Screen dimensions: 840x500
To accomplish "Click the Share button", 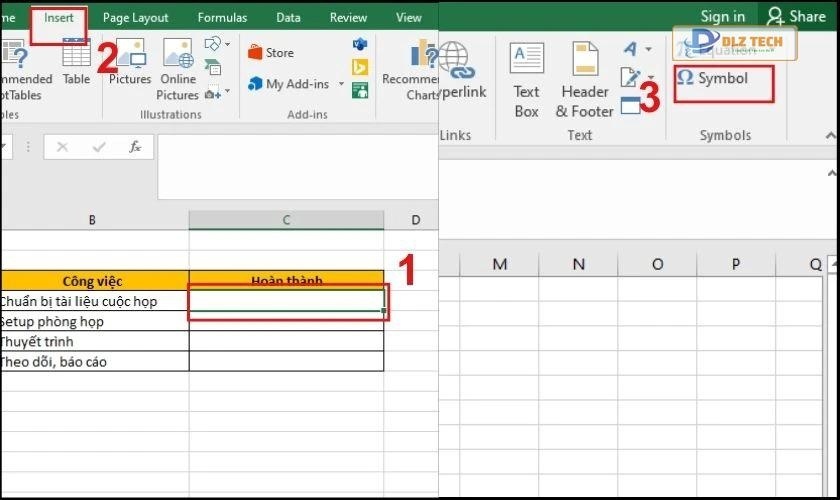I will [x=796, y=16].
